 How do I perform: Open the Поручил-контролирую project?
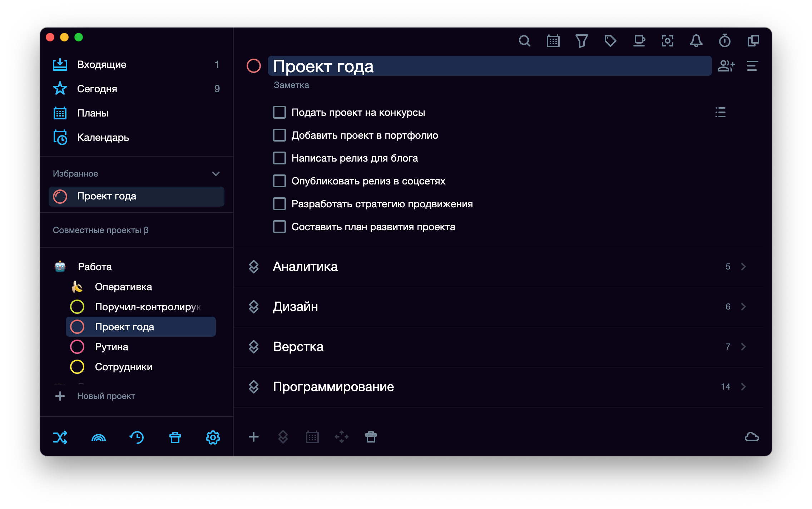[x=141, y=307]
